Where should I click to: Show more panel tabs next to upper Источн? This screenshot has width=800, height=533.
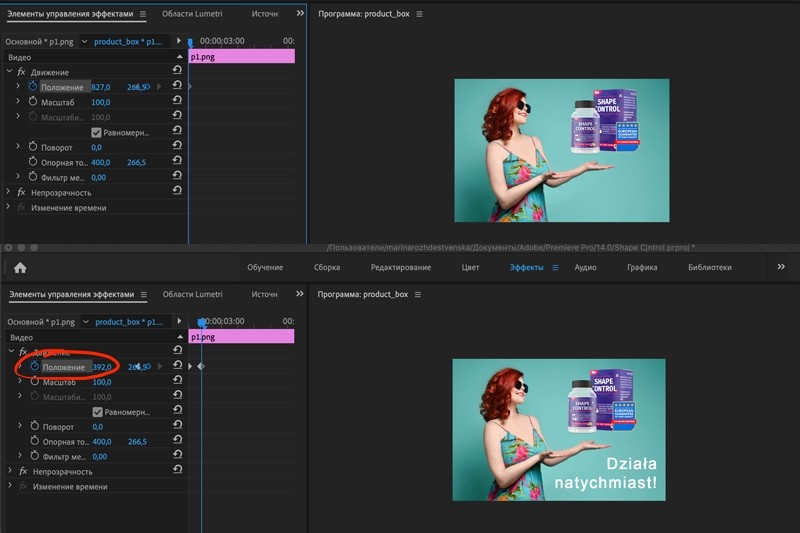pyautogui.click(x=300, y=13)
